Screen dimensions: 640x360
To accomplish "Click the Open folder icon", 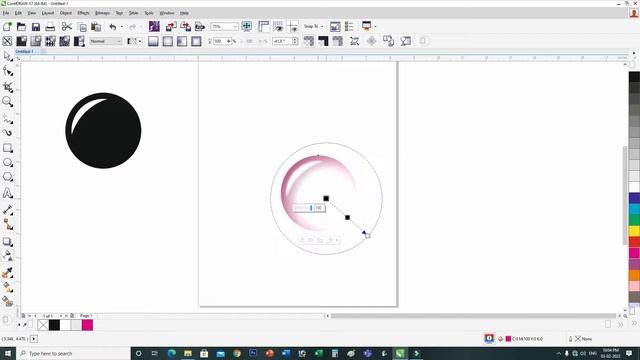I will (21, 27).
